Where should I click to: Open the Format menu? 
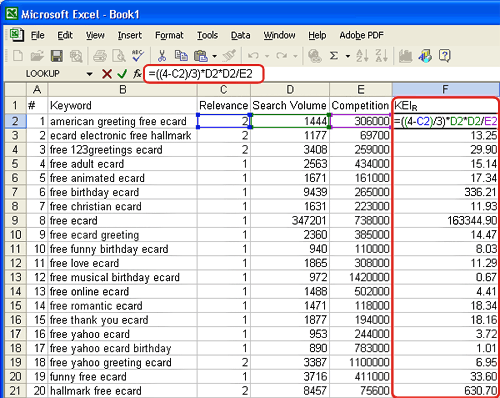pyautogui.click(x=169, y=35)
